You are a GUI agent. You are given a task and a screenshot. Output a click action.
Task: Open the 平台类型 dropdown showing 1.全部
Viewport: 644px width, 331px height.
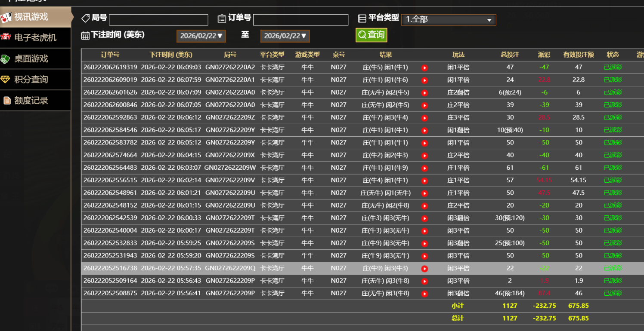[x=448, y=20]
